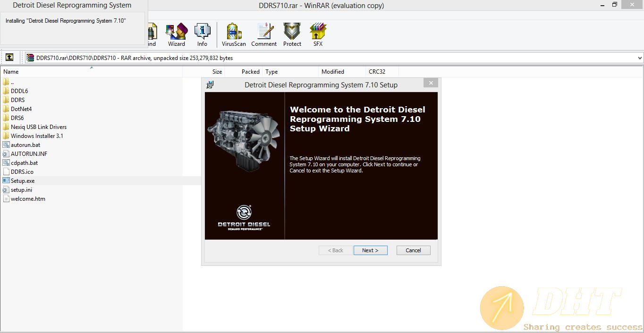Click the Nexiq USB Link Drivers folder icon
Image resolution: width=644 pixels, height=333 pixels.
(x=6, y=127)
